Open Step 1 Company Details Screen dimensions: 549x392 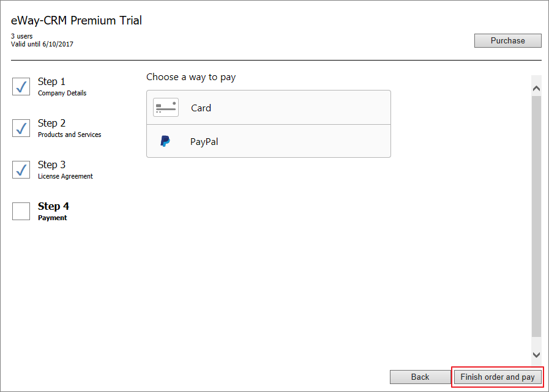tap(62, 86)
